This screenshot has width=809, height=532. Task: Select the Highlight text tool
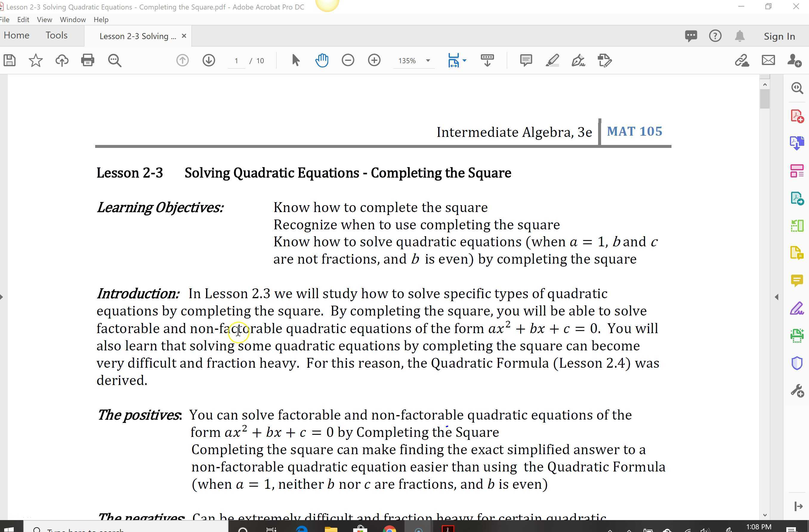coord(552,61)
